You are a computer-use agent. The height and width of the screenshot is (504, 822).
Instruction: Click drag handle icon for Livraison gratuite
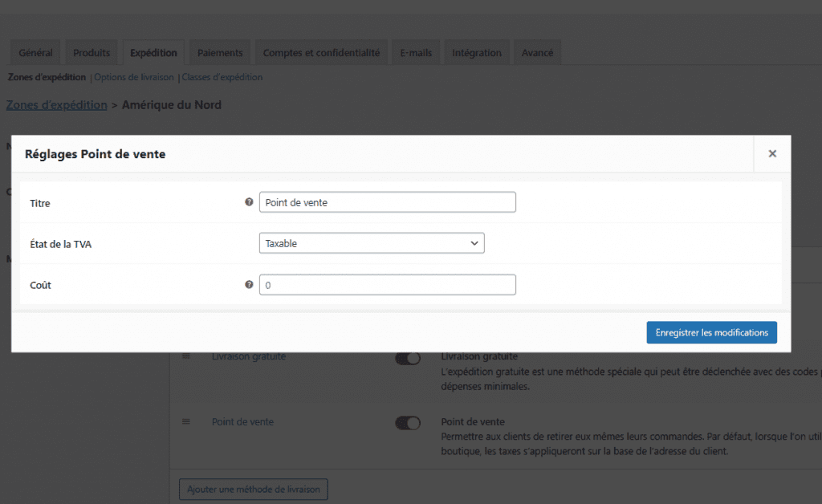(x=186, y=356)
